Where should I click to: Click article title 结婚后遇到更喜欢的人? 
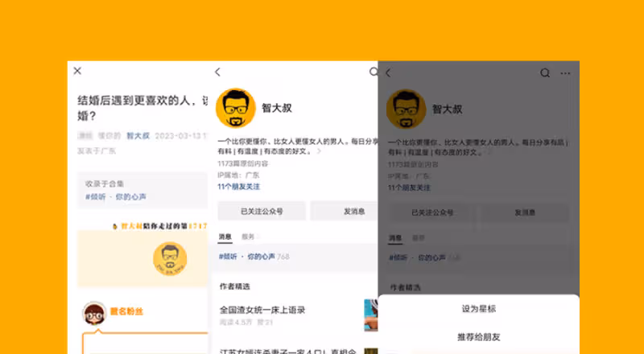coord(142,108)
